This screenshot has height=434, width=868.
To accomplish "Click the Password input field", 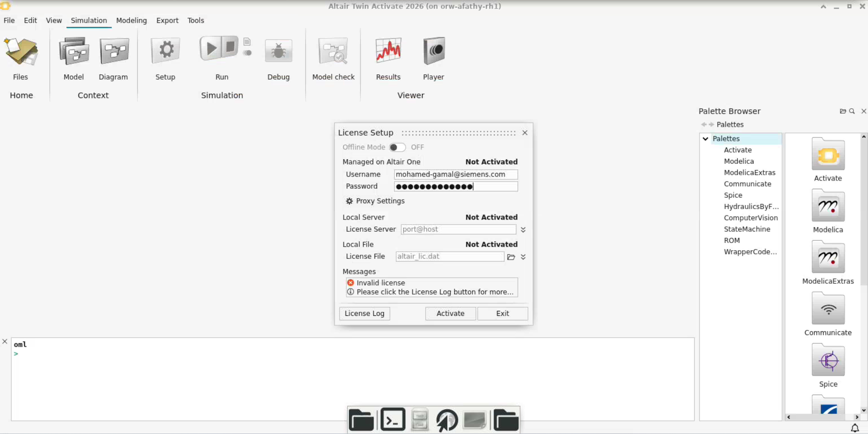I will coord(456,186).
